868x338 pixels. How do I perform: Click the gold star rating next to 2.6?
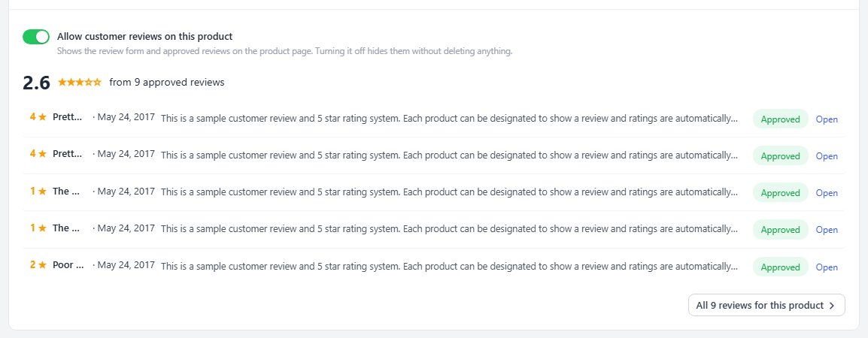coord(80,83)
